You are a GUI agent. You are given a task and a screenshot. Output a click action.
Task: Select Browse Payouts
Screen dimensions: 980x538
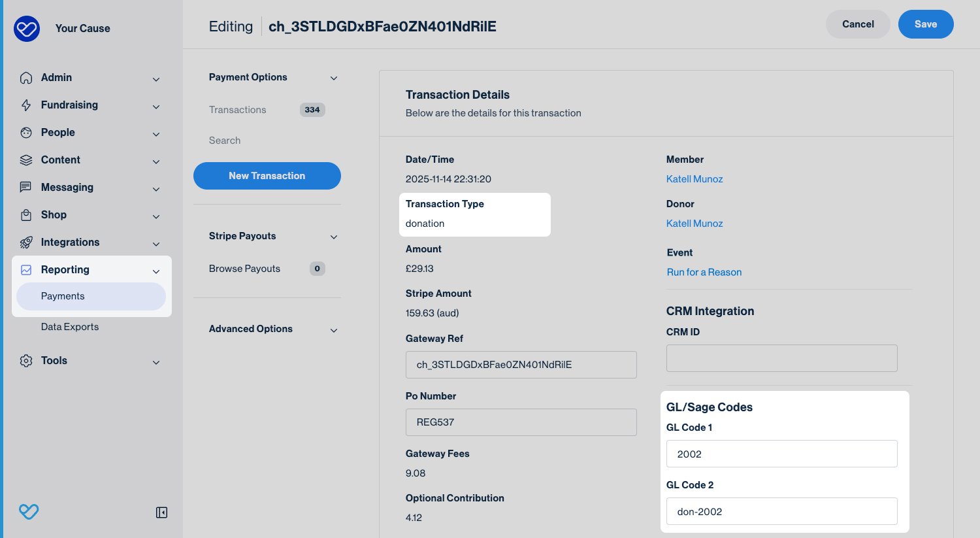coord(244,269)
